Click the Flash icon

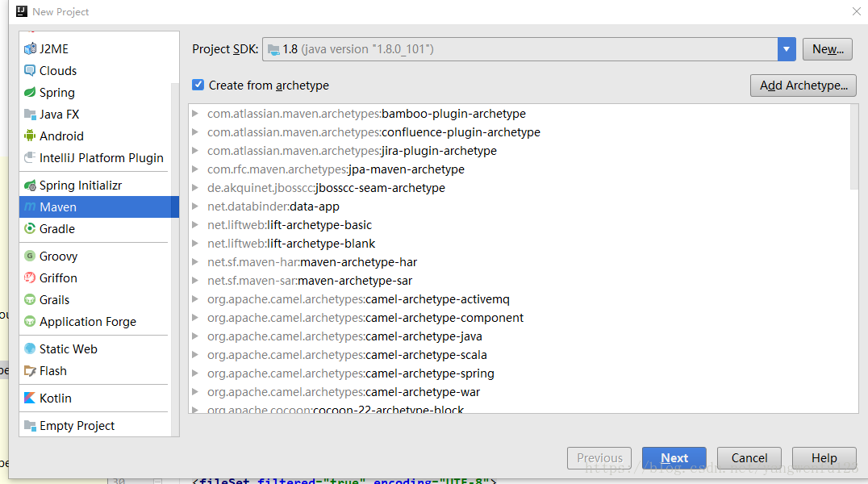(30, 370)
